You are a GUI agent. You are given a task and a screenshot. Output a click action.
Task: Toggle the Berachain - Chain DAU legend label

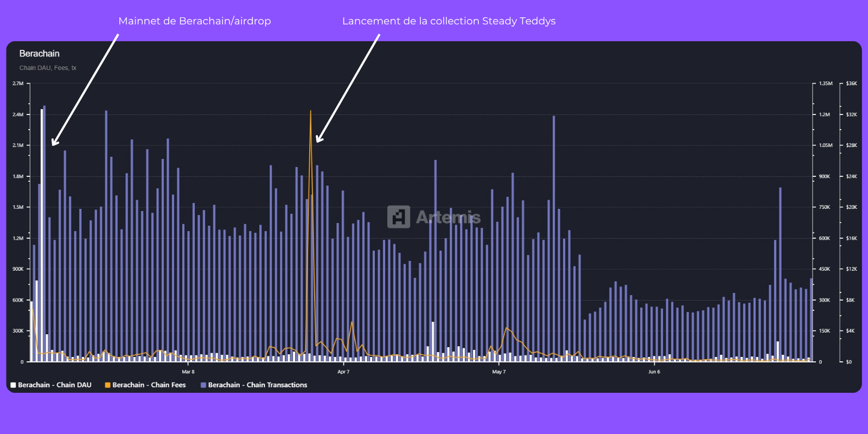[x=55, y=385]
